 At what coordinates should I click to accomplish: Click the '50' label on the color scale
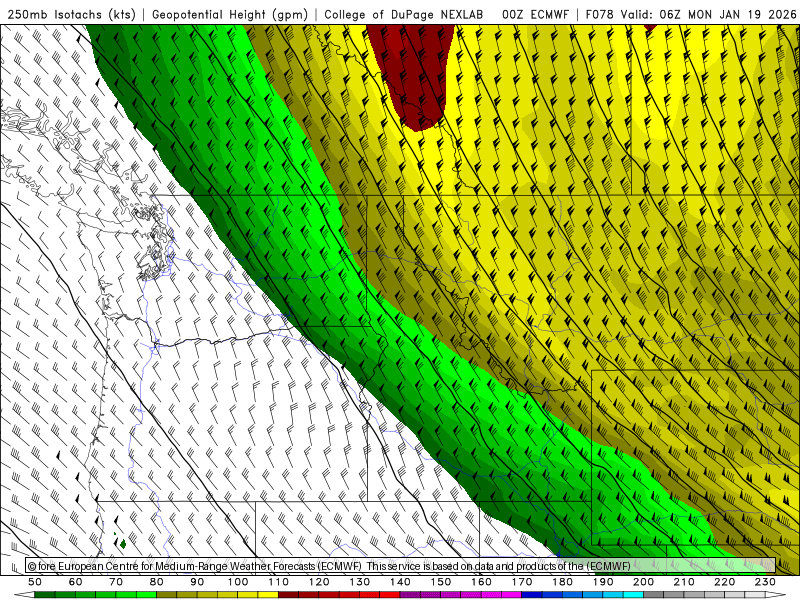35,582
